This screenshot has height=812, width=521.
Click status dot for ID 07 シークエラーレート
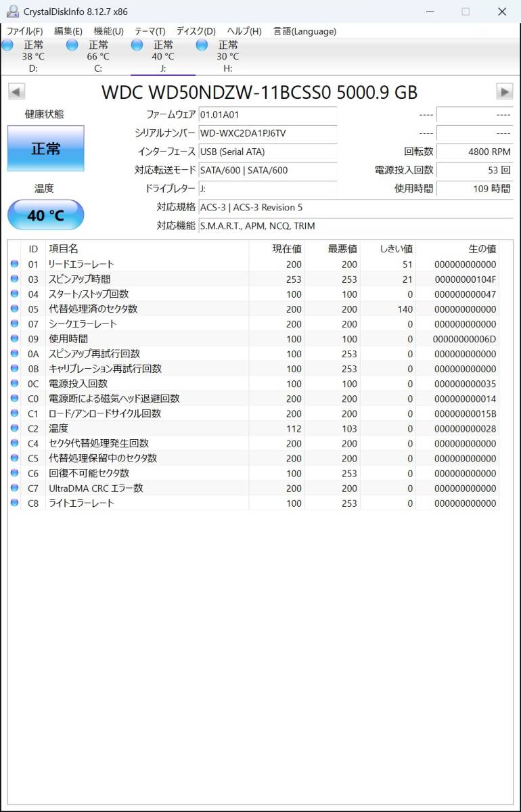pyautogui.click(x=15, y=324)
